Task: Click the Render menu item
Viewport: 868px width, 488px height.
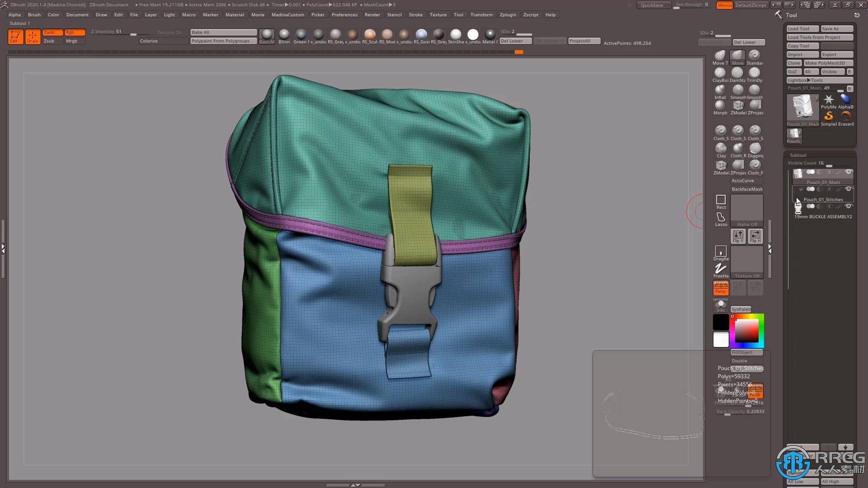Action: [x=372, y=14]
